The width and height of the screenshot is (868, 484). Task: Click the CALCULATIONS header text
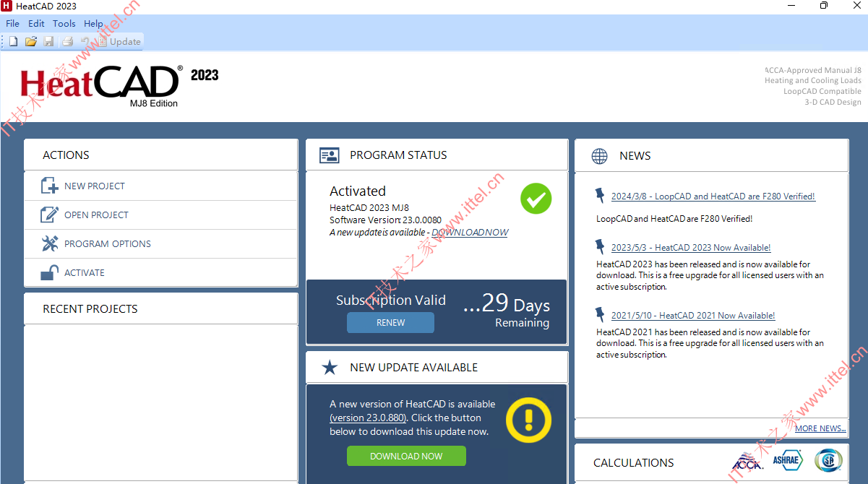pyautogui.click(x=634, y=463)
